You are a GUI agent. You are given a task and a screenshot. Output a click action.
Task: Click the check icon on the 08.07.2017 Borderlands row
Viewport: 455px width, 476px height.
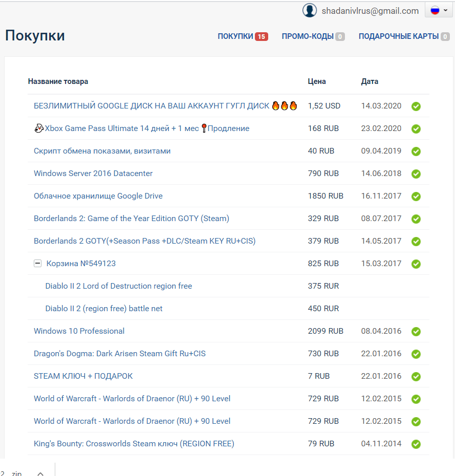[416, 219]
